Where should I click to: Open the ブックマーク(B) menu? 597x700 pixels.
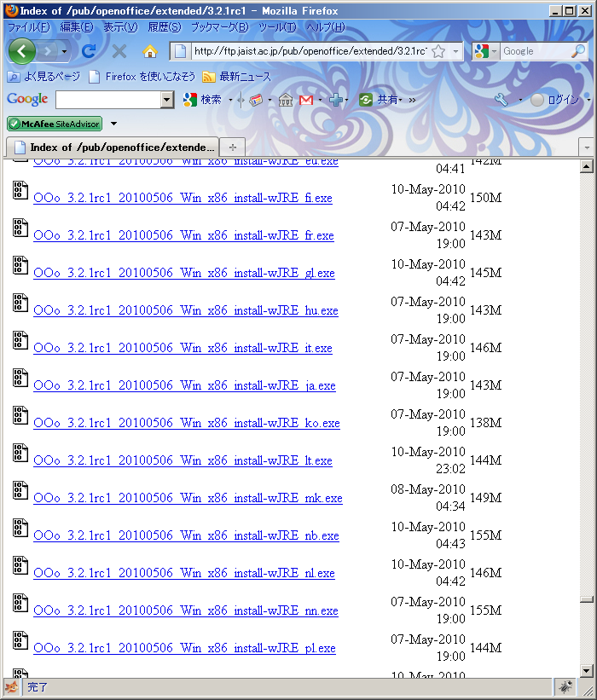coord(220,27)
